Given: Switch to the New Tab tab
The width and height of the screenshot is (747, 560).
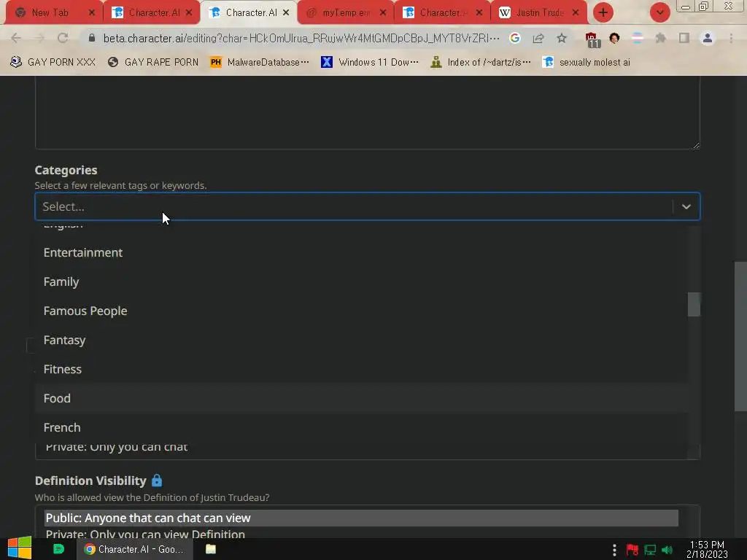Looking at the screenshot, I should 50,13.
